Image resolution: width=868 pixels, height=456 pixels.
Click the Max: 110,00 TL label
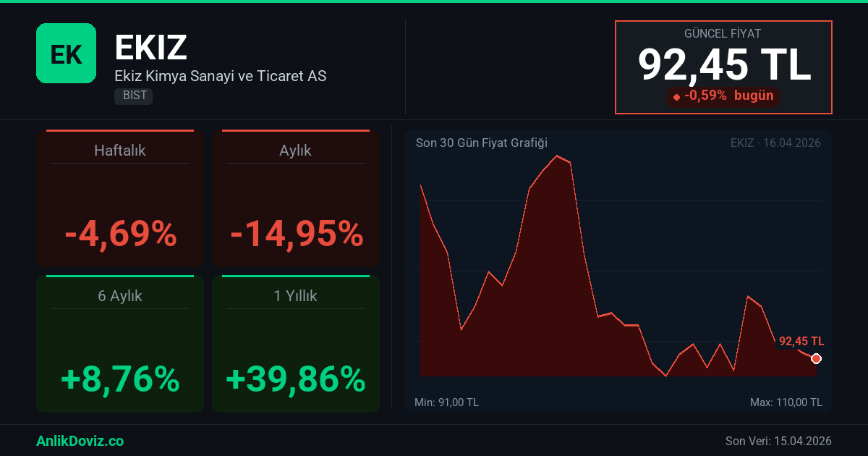tap(786, 402)
